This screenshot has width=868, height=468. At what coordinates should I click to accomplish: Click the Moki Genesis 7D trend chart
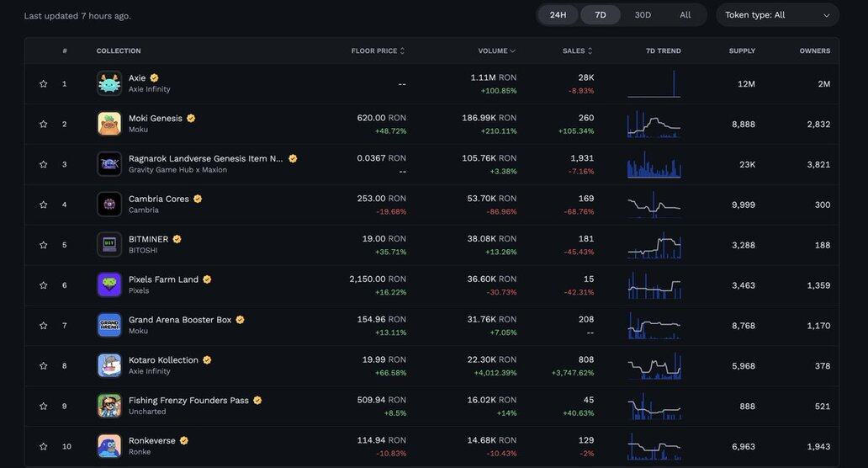tap(654, 125)
